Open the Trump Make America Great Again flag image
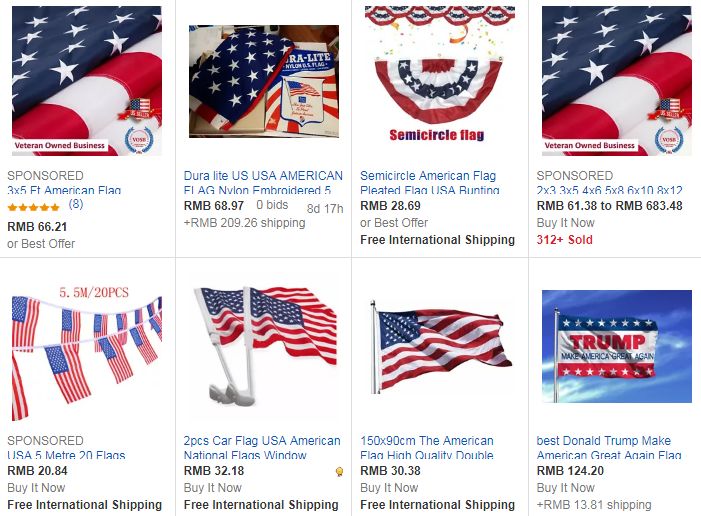The width and height of the screenshot is (701, 516). (x=617, y=346)
